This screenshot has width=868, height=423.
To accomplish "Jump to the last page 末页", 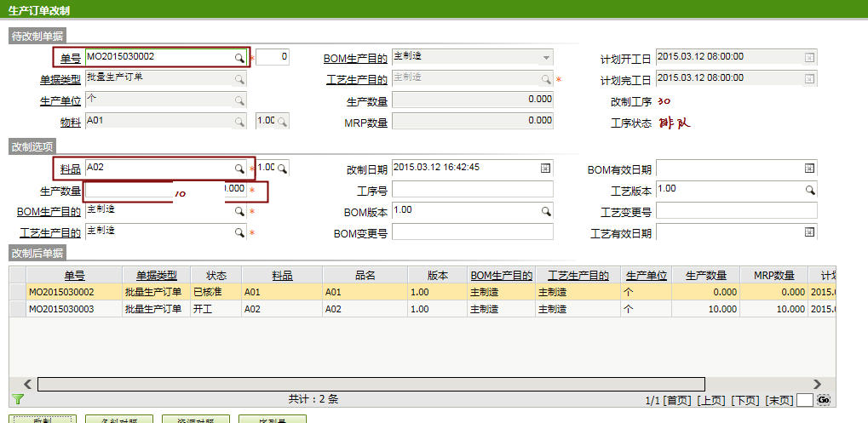I will point(779,400).
